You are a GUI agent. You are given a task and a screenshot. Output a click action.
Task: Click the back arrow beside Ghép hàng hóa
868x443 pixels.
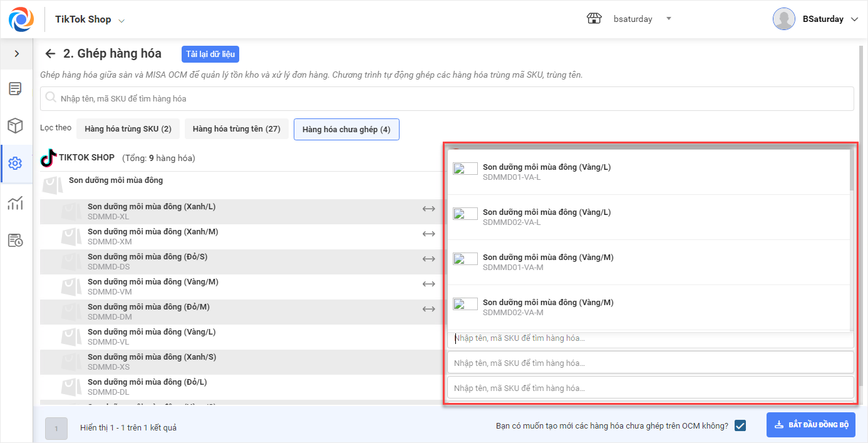[51, 54]
